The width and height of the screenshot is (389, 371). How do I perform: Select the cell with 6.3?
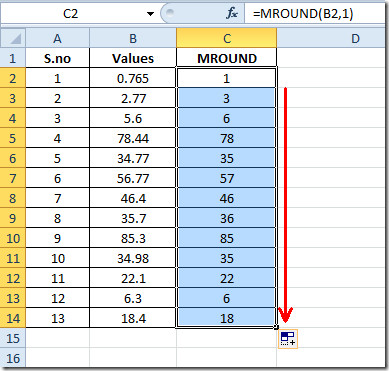[133, 298]
